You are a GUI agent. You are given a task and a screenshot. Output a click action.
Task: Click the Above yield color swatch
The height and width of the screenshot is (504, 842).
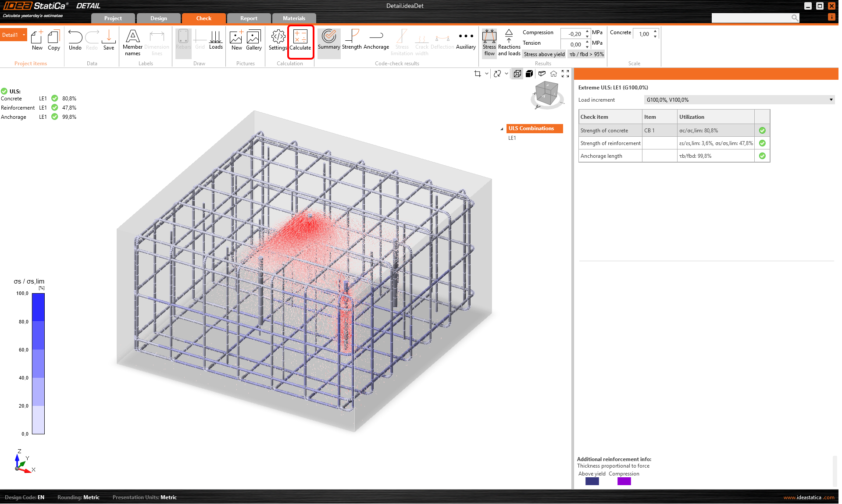tap(592, 481)
